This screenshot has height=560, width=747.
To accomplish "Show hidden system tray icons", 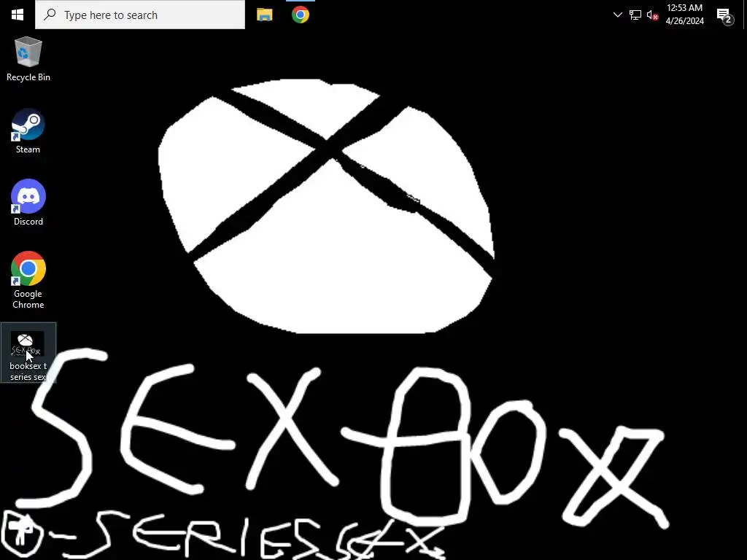I will pyautogui.click(x=617, y=15).
